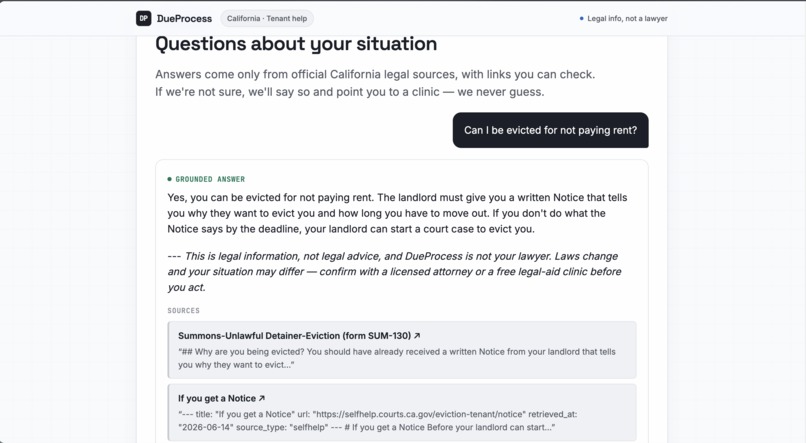The height and width of the screenshot is (443, 806).
Task: Click the intro text about official California sources
Action: click(375, 83)
